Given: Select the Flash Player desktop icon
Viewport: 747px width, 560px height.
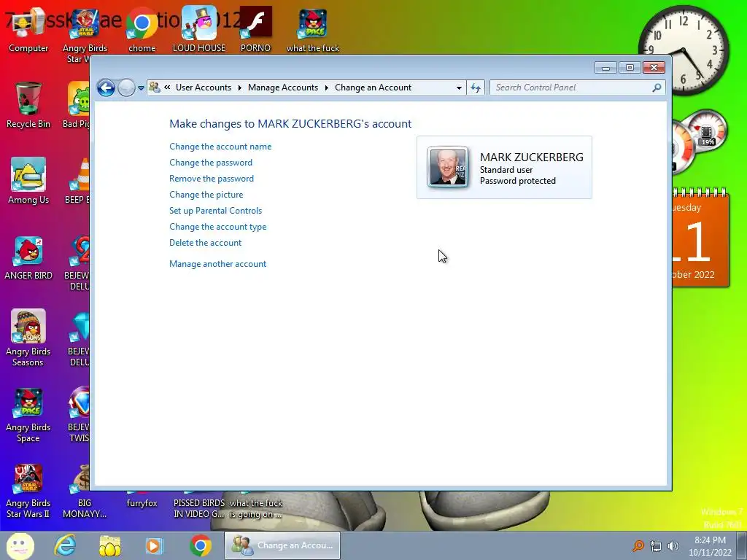Looking at the screenshot, I should (x=255, y=29).
